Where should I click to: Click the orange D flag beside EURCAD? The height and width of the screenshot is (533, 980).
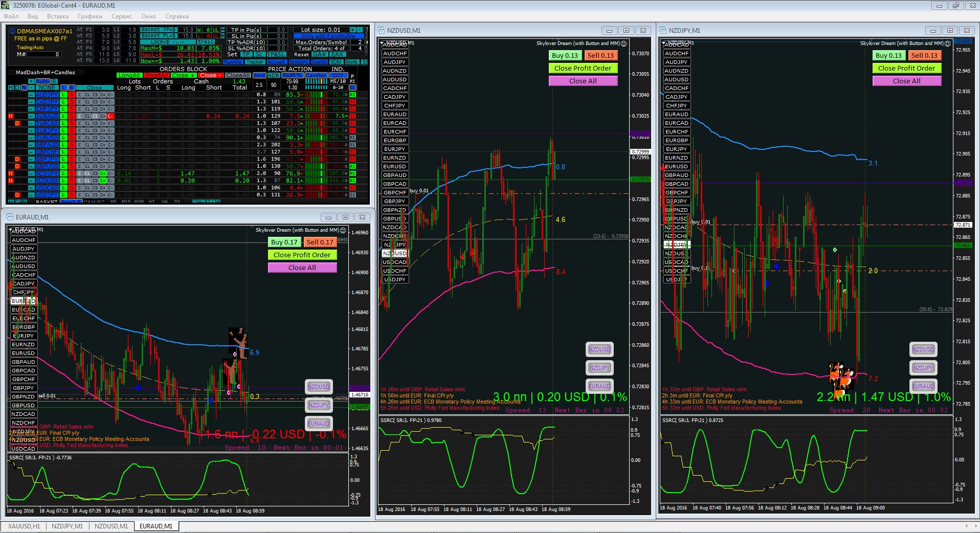(x=17, y=123)
